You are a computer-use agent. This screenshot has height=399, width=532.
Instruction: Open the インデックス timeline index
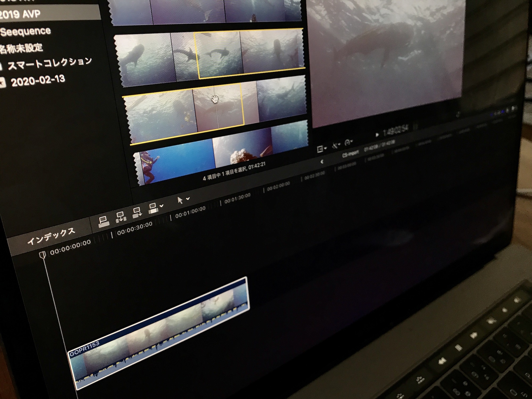51,236
